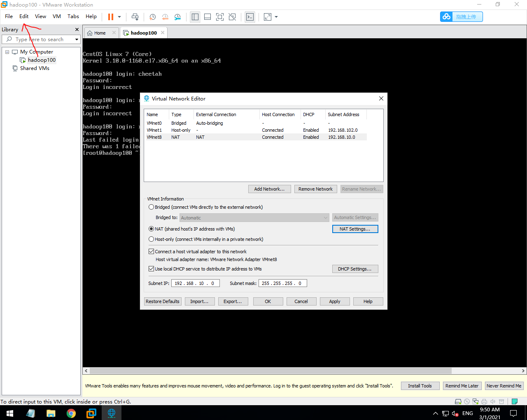Open the Bridged to combo box
This screenshot has width=527, height=420.
pos(254,218)
